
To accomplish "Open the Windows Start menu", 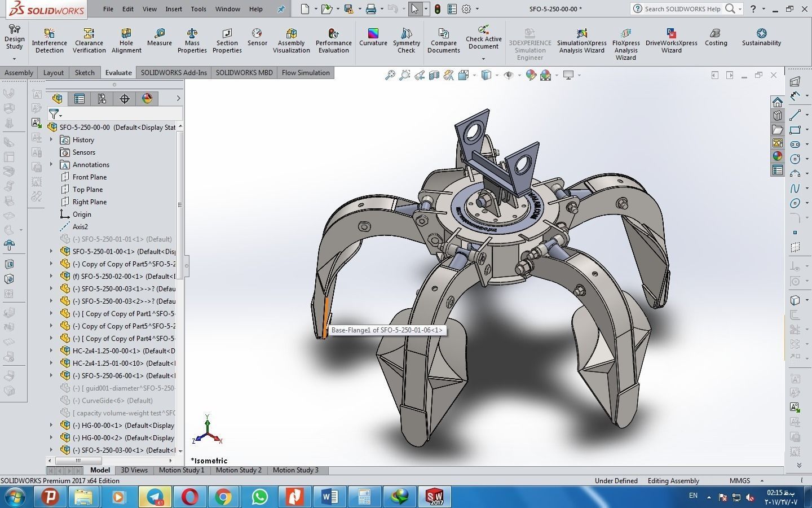I will (x=15, y=497).
